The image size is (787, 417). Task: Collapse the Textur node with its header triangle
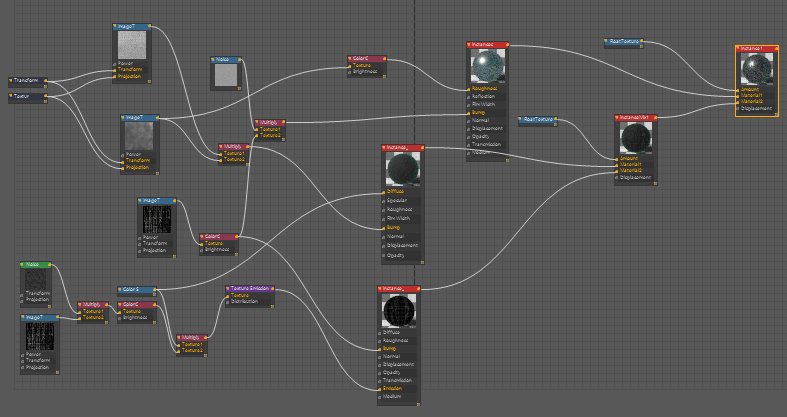pos(11,95)
